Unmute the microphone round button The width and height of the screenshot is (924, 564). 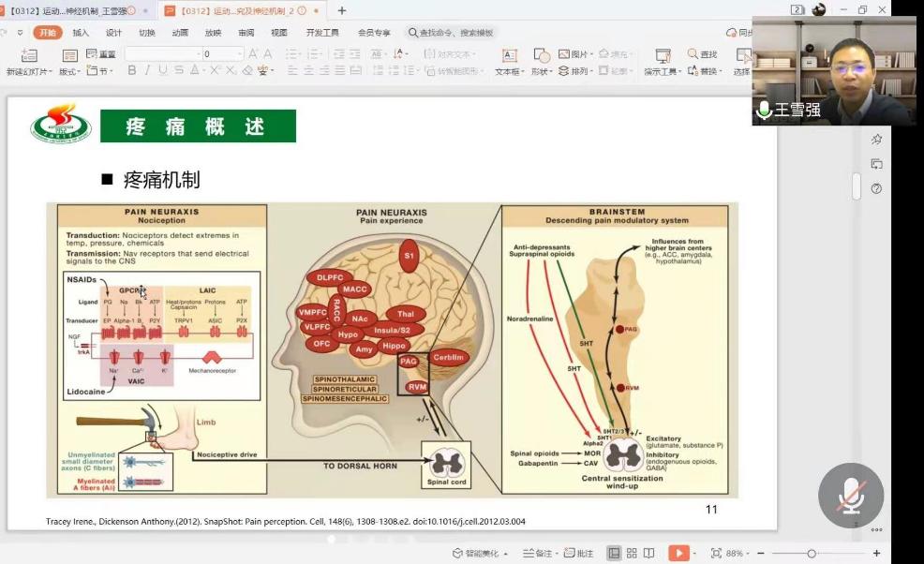(x=851, y=495)
